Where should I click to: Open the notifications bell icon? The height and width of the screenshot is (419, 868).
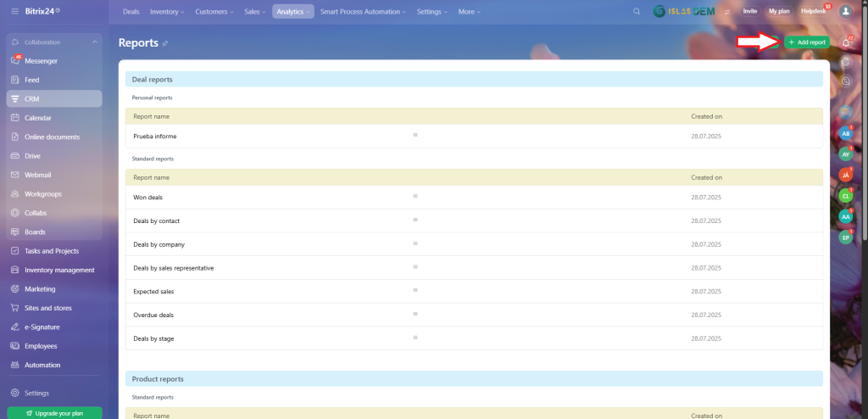[x=845, y=42]
